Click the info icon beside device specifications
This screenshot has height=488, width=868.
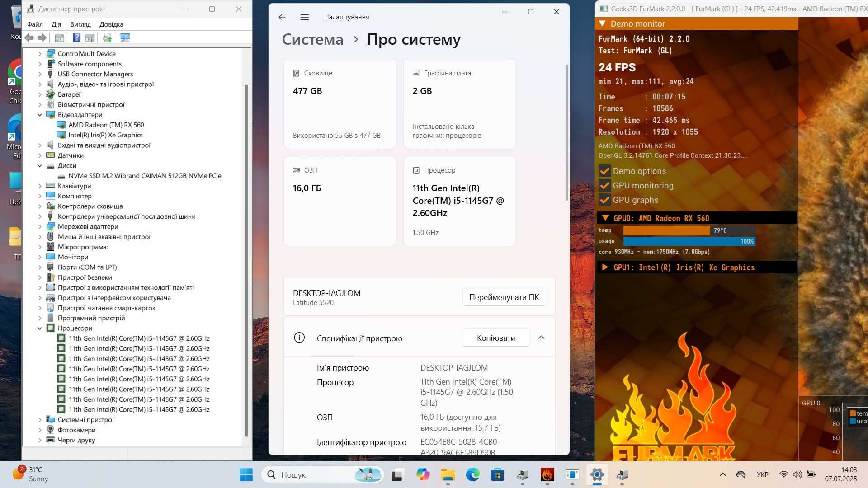click(299, 338)
